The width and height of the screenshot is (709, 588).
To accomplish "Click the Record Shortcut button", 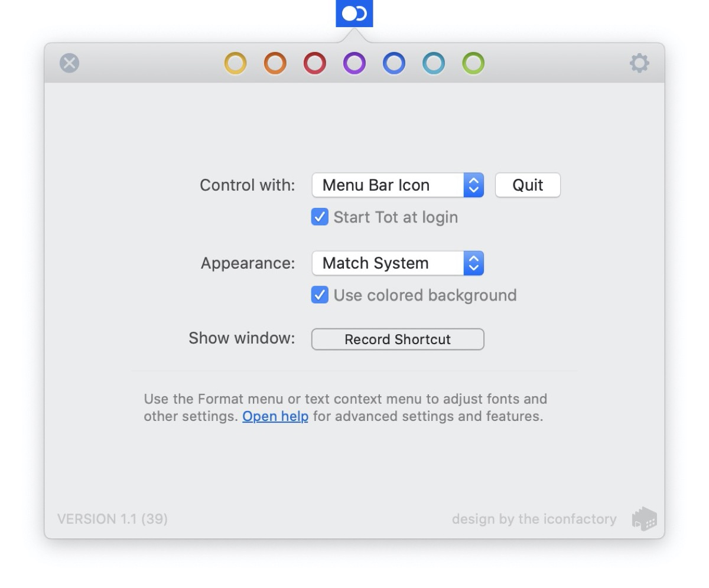I will (398, 339).
